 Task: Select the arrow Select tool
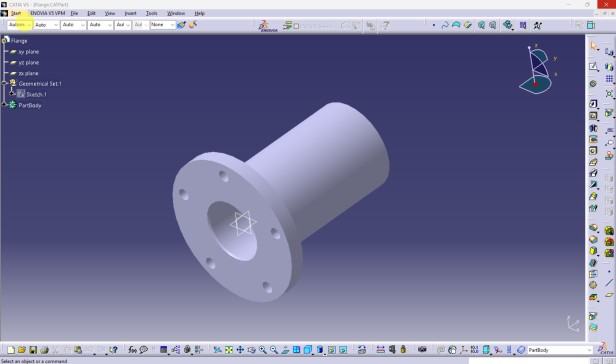click(x=593, y=46)
